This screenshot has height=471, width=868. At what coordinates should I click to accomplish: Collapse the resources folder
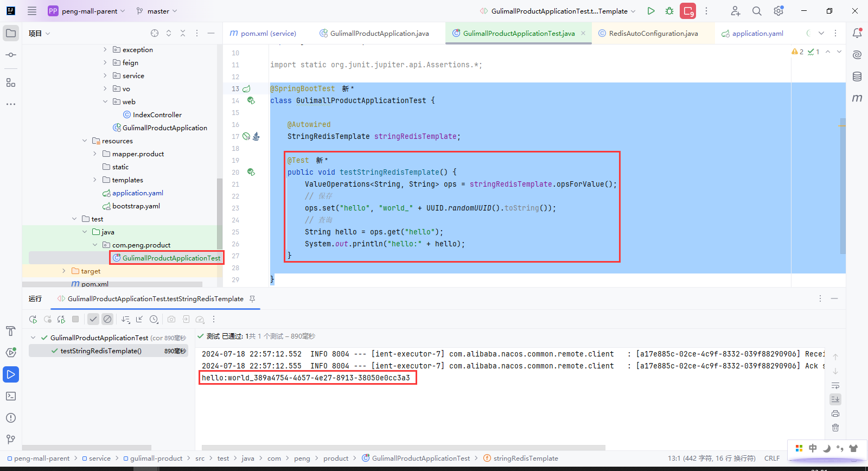coord(85,141)
